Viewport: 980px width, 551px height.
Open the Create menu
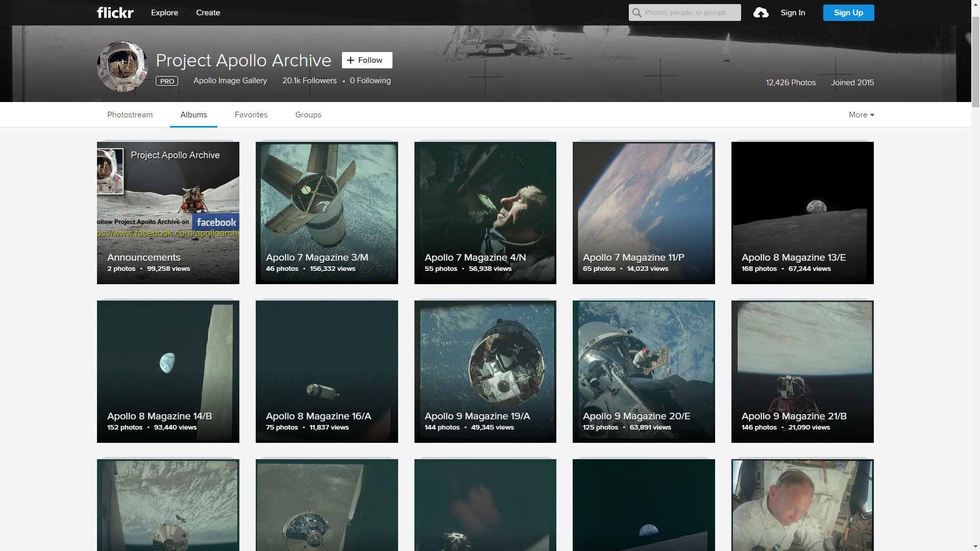[x=208, y=13]
